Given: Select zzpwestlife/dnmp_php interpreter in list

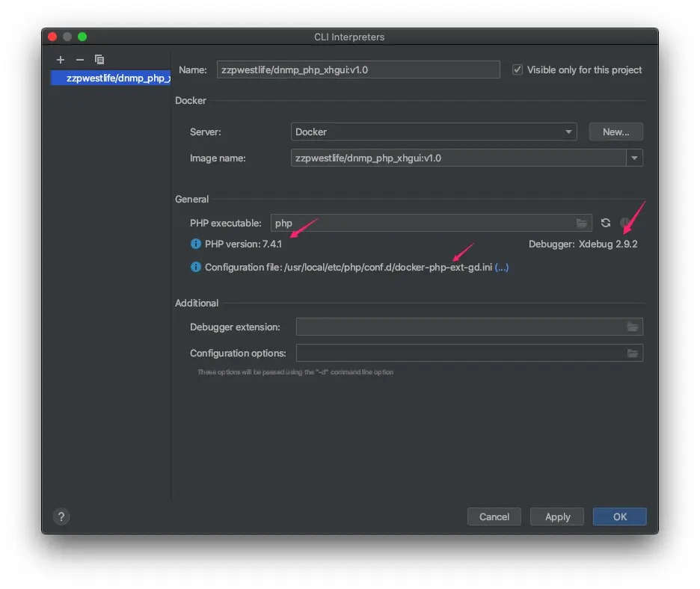Looking at the screenshot, I should coord(111,78).
